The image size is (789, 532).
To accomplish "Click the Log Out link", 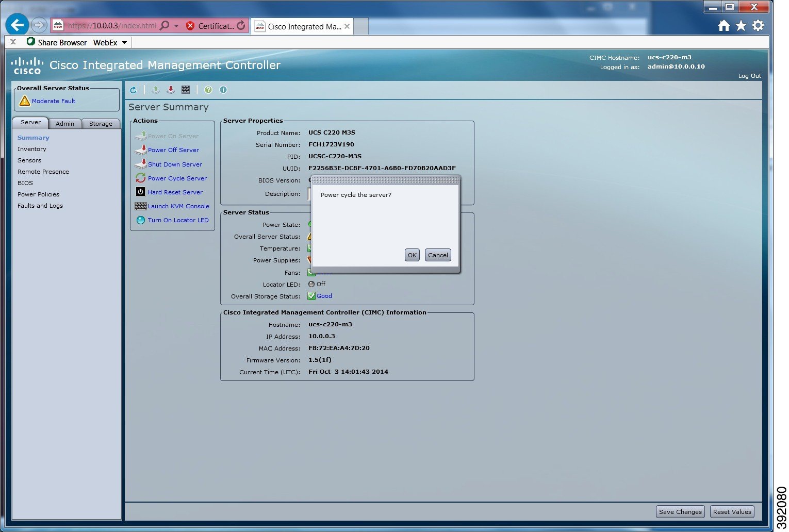I will pyautogui.click(x=749, y=76).
